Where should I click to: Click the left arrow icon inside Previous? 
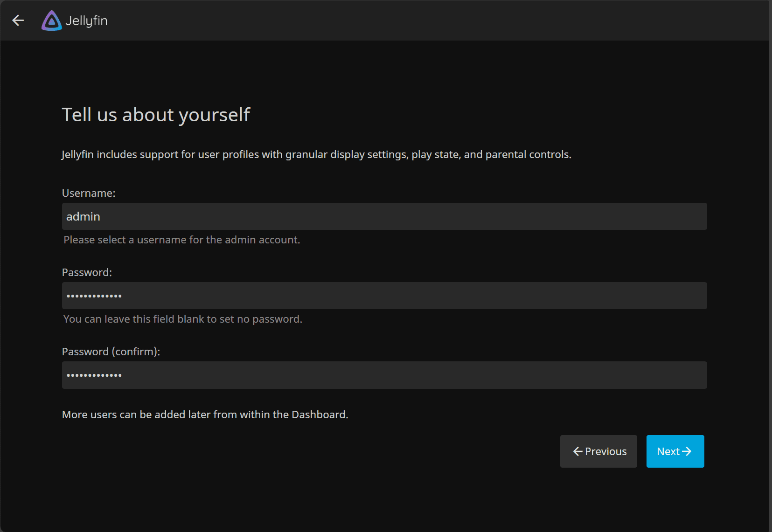coord(577,451)
